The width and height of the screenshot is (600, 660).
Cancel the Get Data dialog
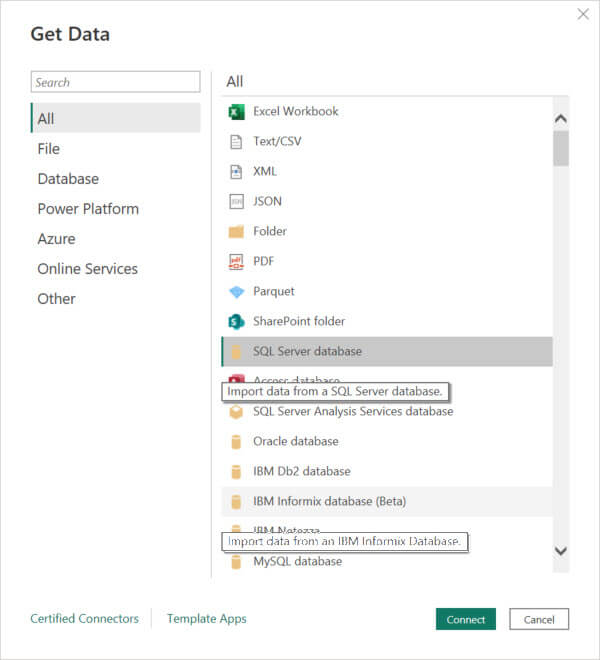coord(538,619)
